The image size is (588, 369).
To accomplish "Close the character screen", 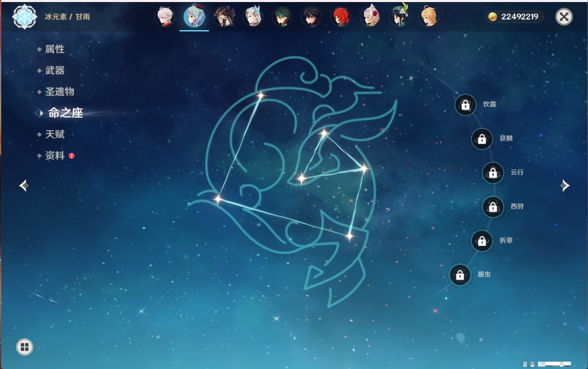I will [564, 17].
